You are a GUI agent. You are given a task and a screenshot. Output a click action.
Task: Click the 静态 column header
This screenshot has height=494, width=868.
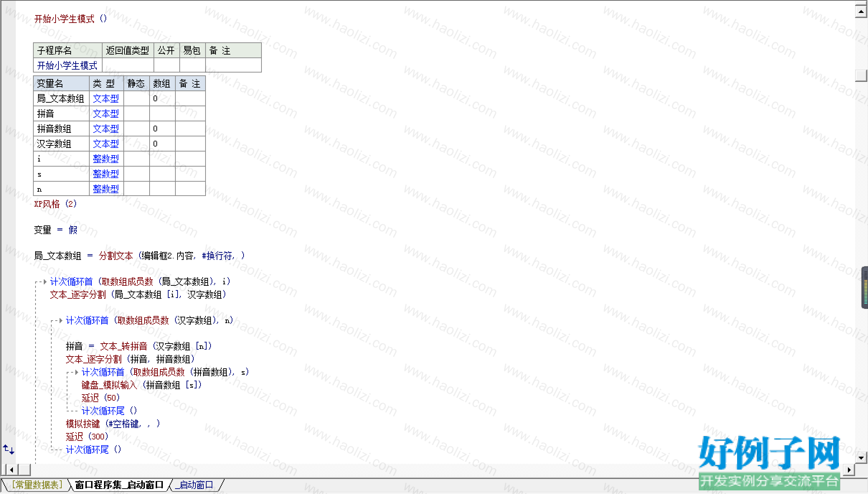coord(136,83)
